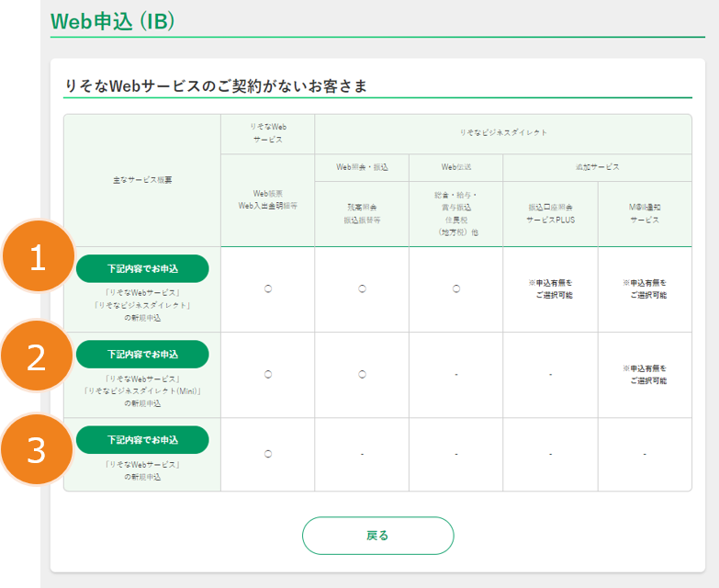Click the 'Web帳票 Web入出金明細等' header cell
719x588 pixels.
(268, 200)
